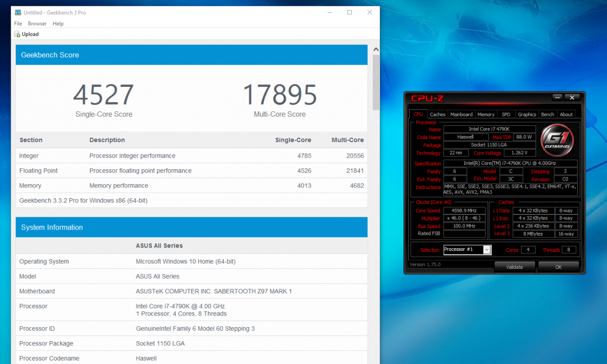Click the Threads count field in CPU-Z
This screenshot has height=364, width=607.
click(568, 250)
